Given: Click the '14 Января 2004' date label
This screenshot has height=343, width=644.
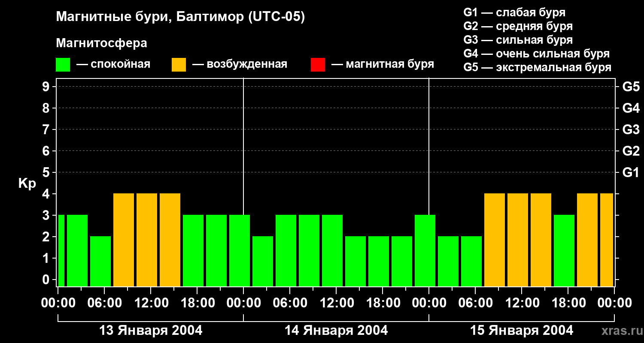Looking at the screenshot, I should point(336,330).
